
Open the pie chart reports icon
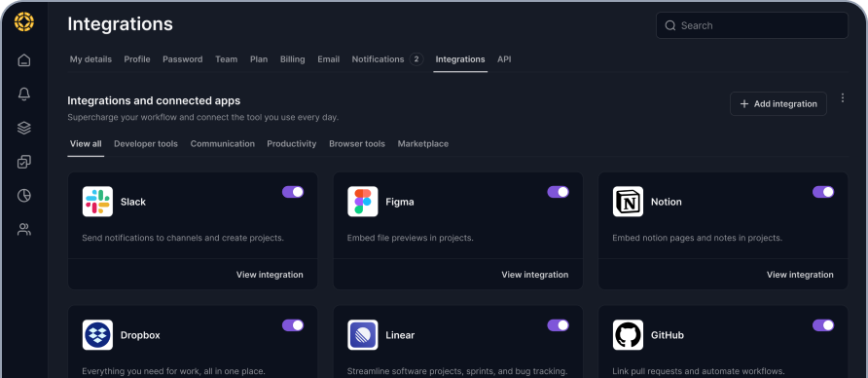[x=23, y=196]
